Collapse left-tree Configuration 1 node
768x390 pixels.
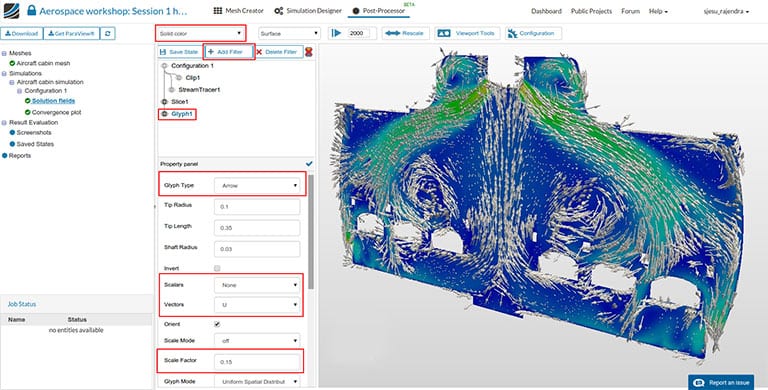[x=20, y=91]
